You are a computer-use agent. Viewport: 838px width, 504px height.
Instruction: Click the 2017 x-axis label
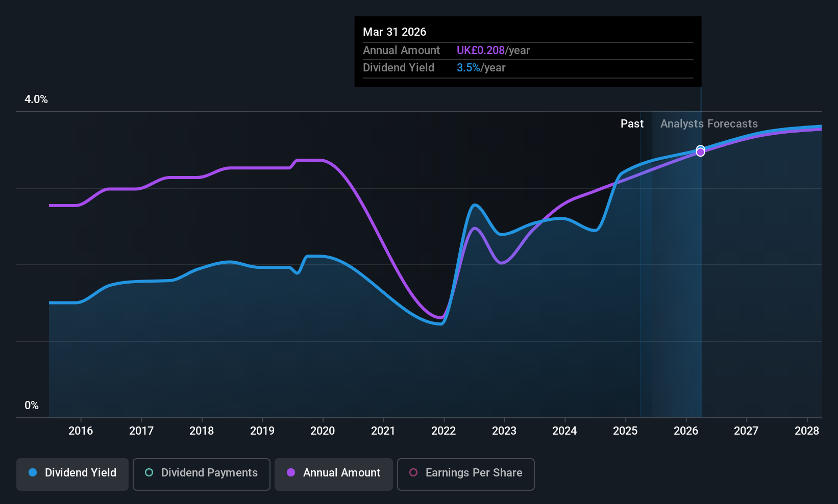pos(141,431)
